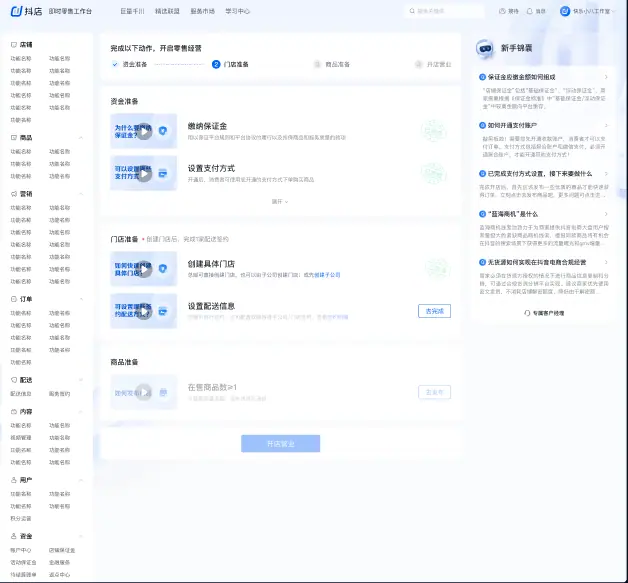628x583 pixels.
Task: Open 无货源如何实现在抖音电商合规经营 article
Action: click(x=537, y=262)
